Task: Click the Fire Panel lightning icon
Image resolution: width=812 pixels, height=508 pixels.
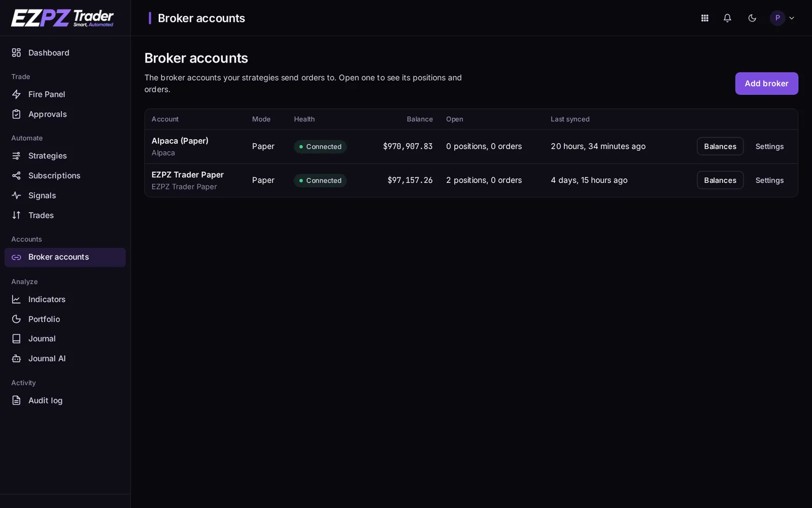Action: click(x=16, y=94)
